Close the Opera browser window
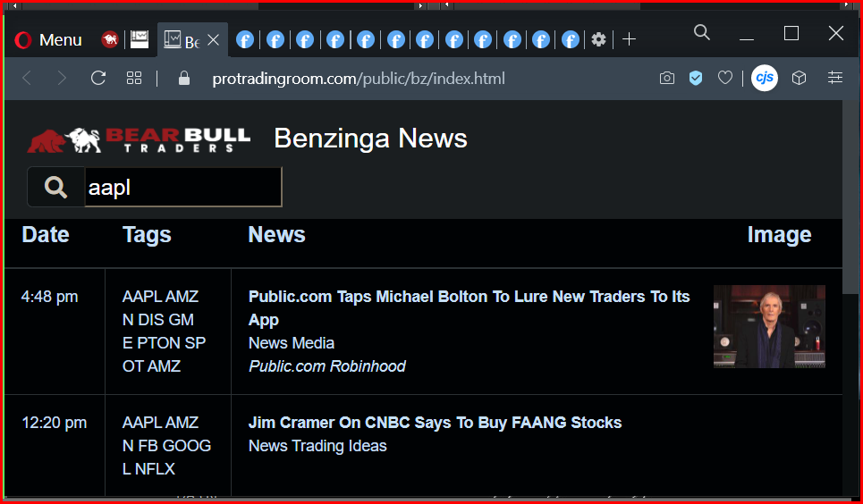863x504 pixels. tap(836, 33)
